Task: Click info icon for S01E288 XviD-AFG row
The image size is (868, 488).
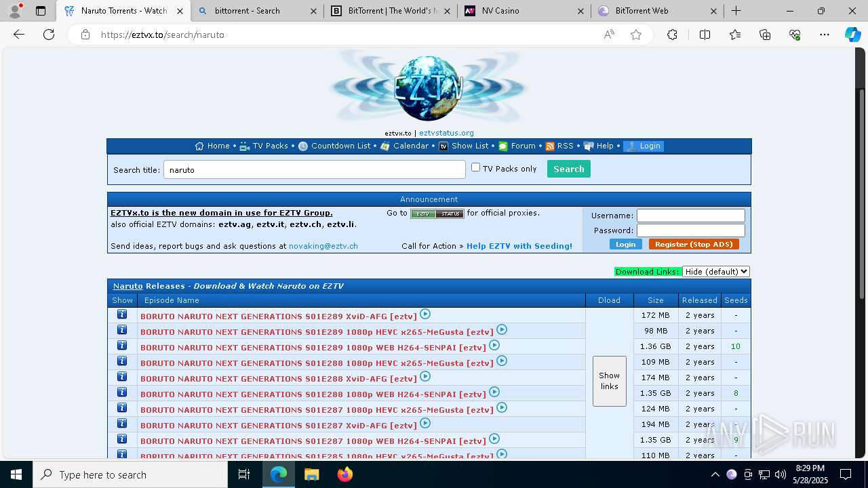Action: pyautogui.click(x=122, y=377)
